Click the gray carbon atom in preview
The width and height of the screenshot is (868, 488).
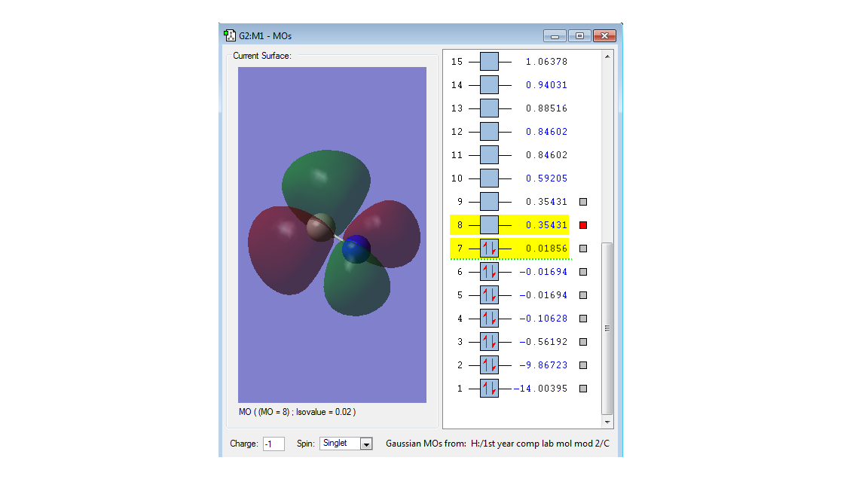pos(320,227)
